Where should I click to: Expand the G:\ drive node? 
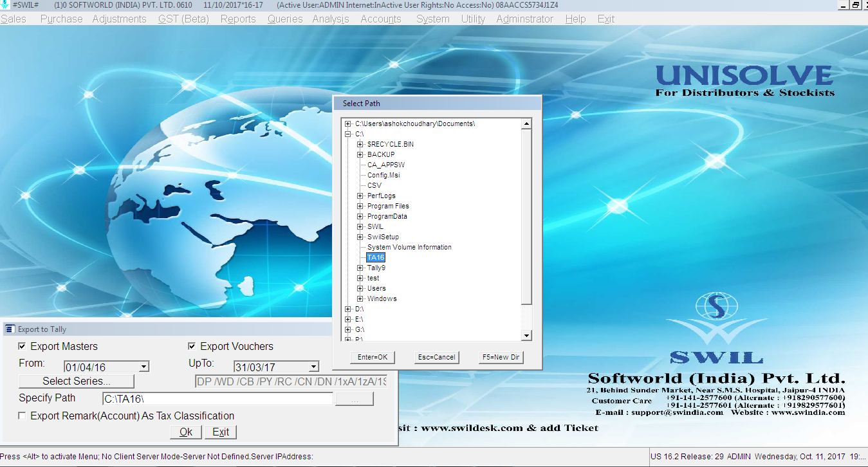pyautogui.click(x=348, y=329)
